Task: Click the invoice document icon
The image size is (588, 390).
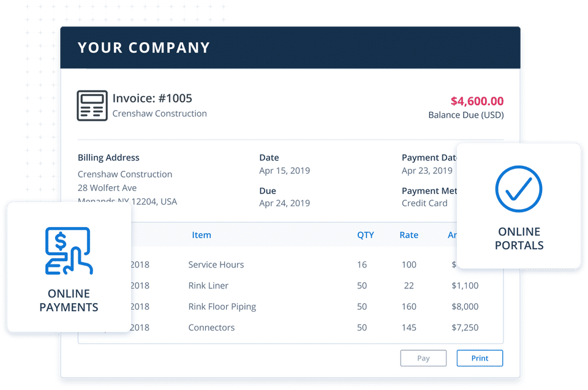Action: 92,105
